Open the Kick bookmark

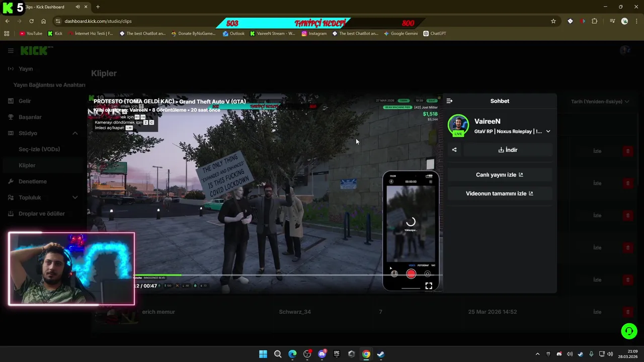pos(55,34)
